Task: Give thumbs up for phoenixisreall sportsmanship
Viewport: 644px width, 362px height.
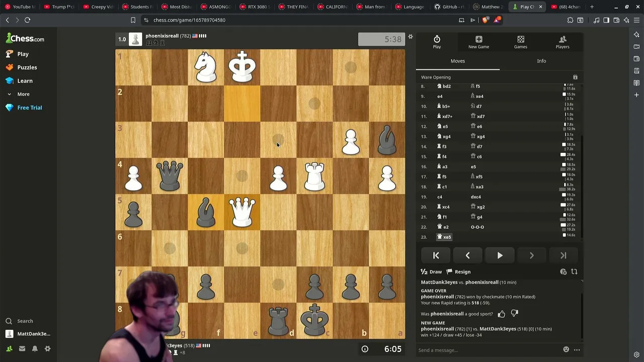Action: click(x=502, y=314)
